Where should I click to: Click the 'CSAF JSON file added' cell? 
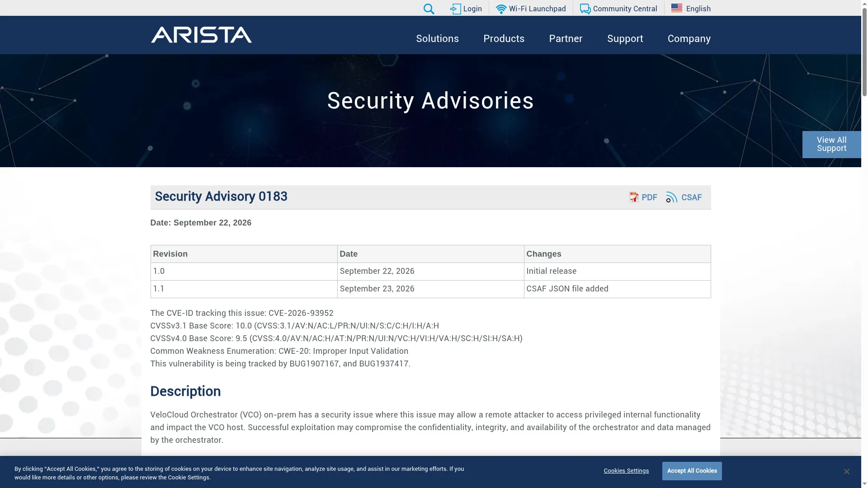[617, 289]
